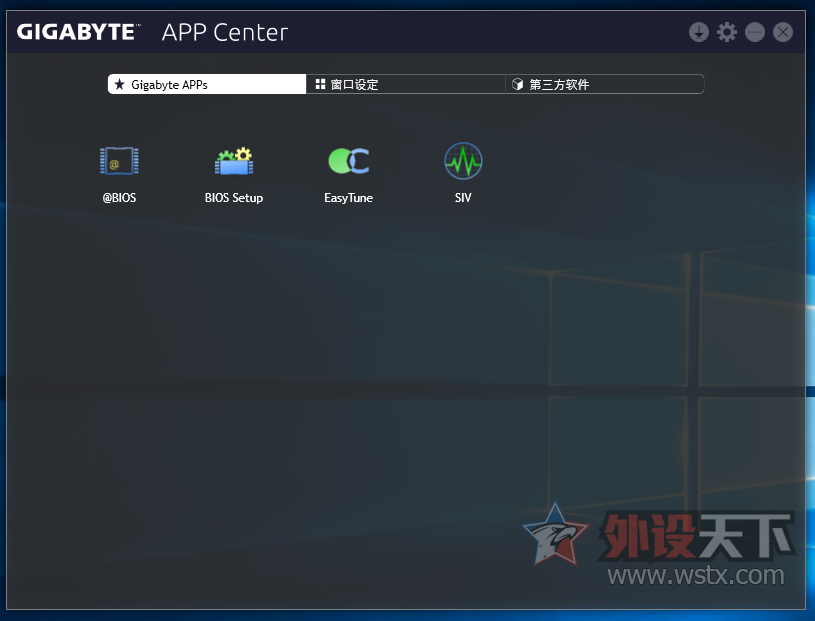Click the EasyTune text label
815x621 pixels.
coord(348,198)
